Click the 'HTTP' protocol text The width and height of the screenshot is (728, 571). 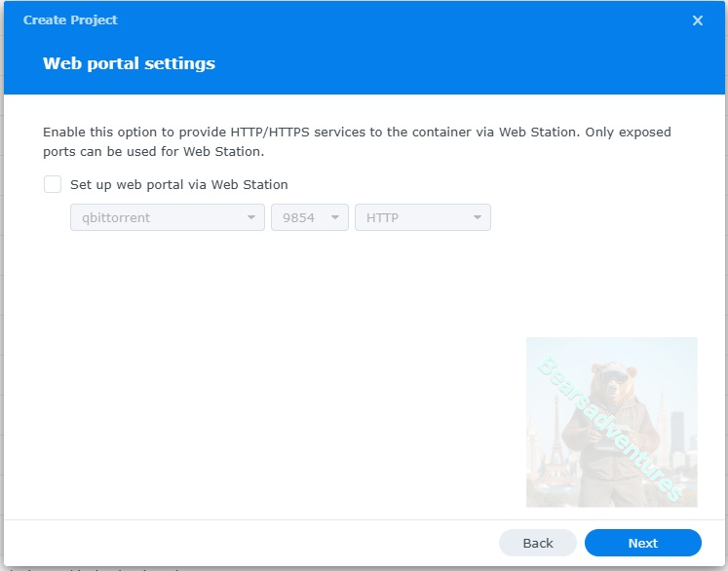click(x=383, y=217)
